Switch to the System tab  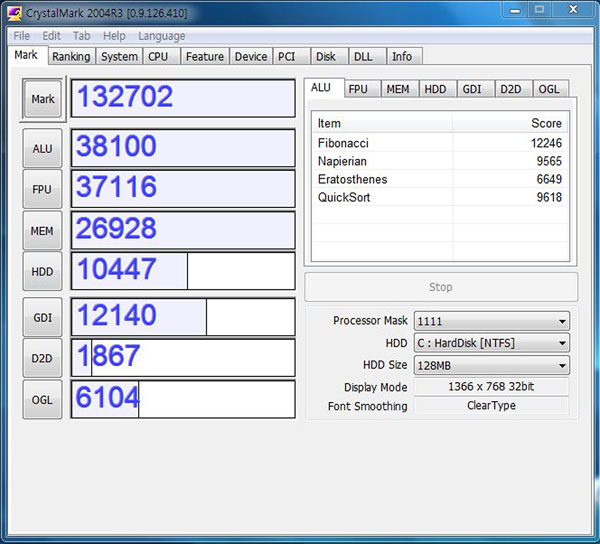coord(119,57)
